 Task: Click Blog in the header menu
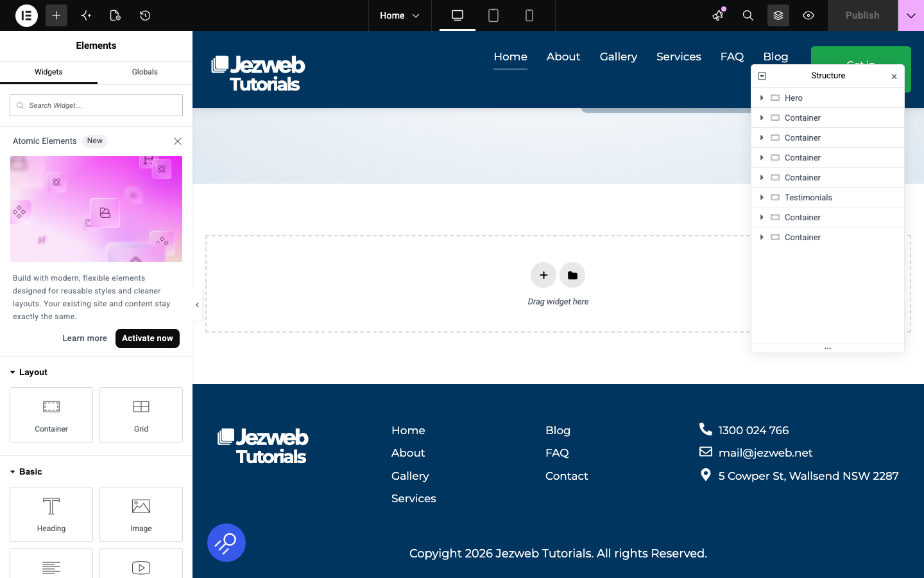click(776, 57)
